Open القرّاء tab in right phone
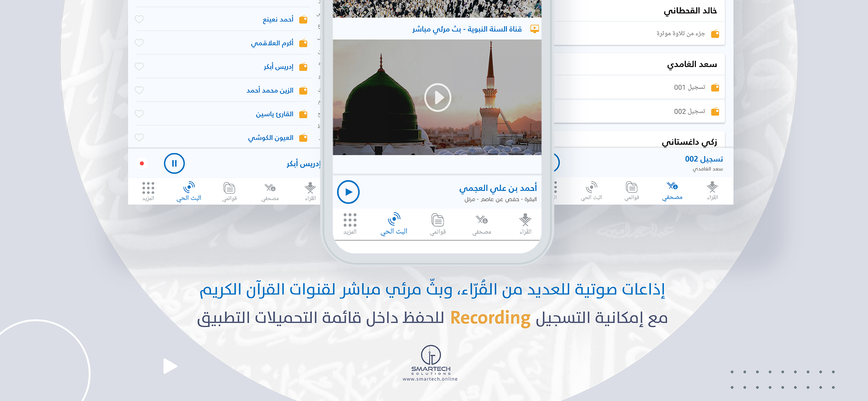 pos(712,191)
